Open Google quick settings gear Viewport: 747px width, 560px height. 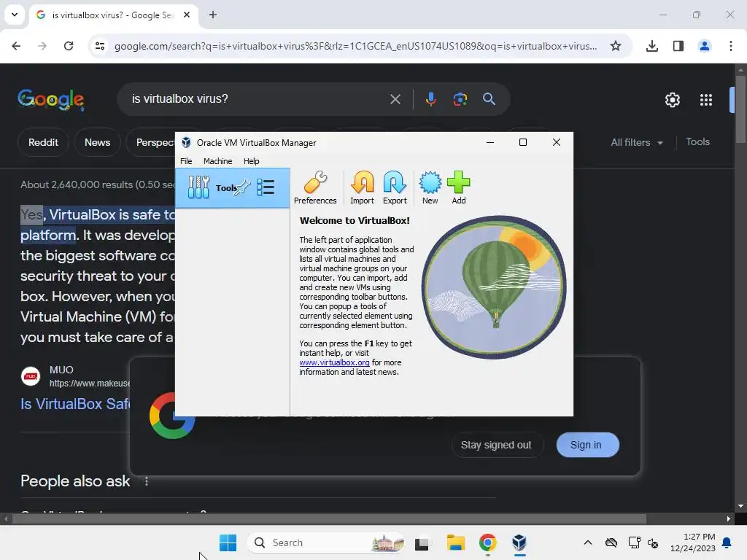(x=672, y=100)
